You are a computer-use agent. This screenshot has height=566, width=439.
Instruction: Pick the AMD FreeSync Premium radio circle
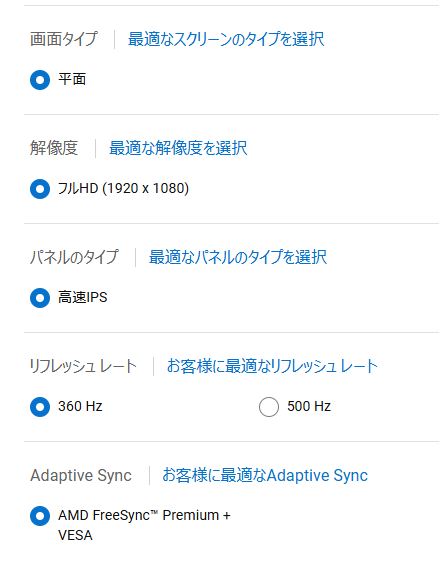(40, 516)
